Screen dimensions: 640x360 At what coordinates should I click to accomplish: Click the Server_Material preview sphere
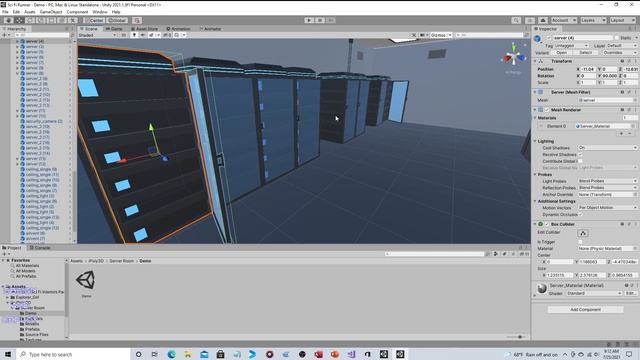[542, 288]
